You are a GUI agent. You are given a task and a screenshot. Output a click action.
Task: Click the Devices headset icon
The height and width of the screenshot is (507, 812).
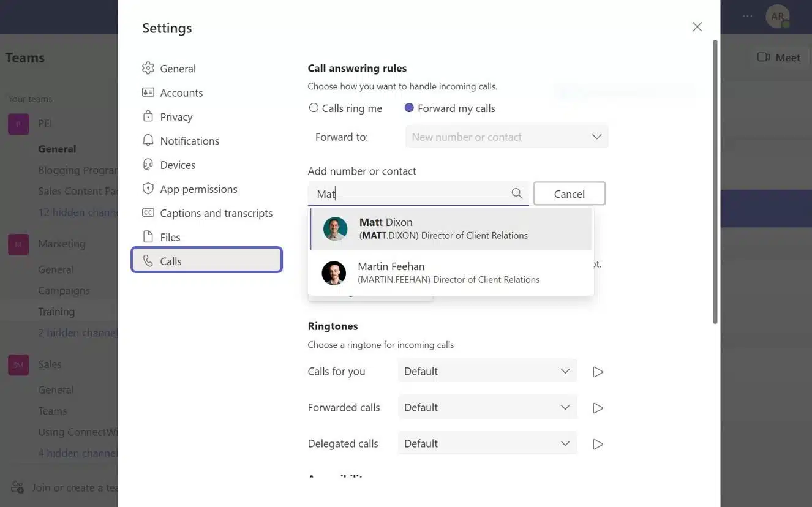click(x=148, y=165)
